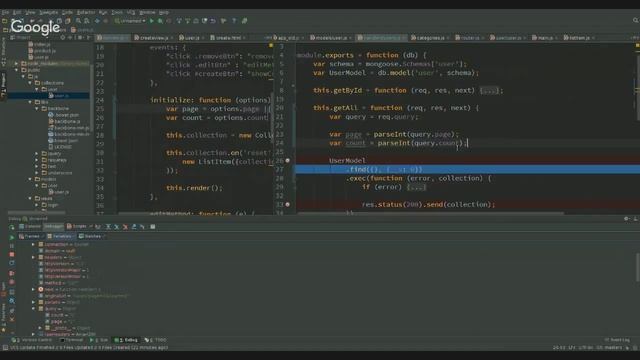Image resolution: width=640 pixels, height=360 pixels.
Task: Select the Watches sub-tab
Action: click(90, 236)
